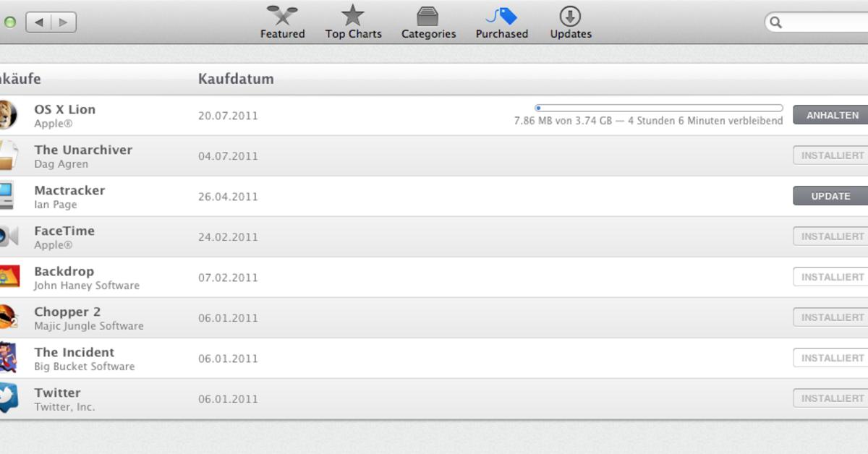Click Installiert button for FaceTime

tap(831, 236)
